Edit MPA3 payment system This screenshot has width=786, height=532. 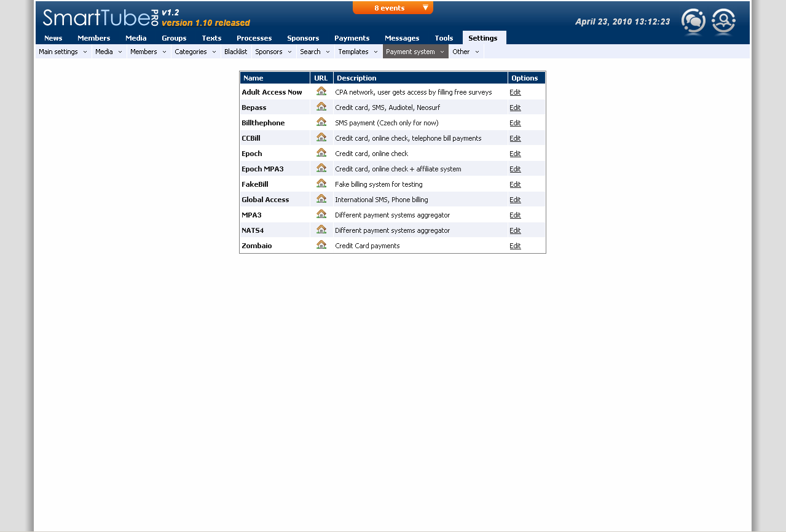[x=515, y=215]
